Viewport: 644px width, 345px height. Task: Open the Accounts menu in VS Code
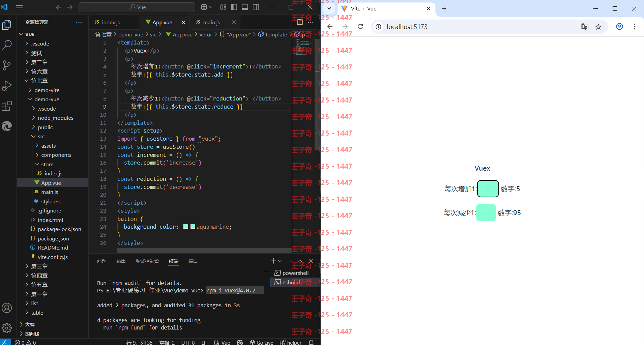click(x=7, y=308)
